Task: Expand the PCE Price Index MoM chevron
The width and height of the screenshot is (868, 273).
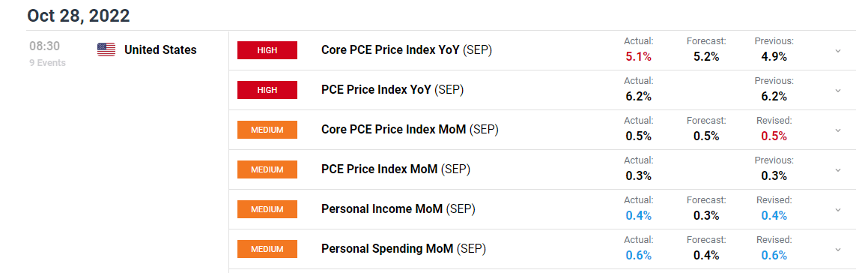Action: point(837,169)
